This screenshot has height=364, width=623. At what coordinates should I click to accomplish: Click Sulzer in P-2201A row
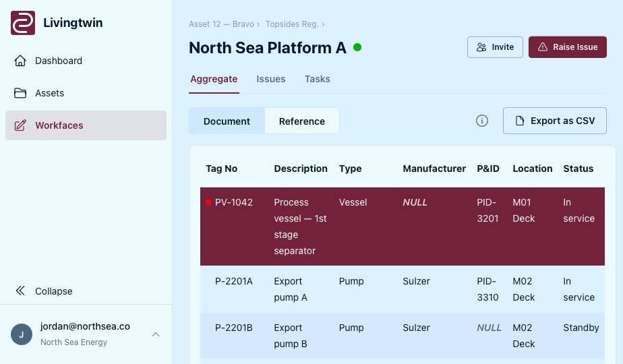pyautogui.click(x=417, y=281)
